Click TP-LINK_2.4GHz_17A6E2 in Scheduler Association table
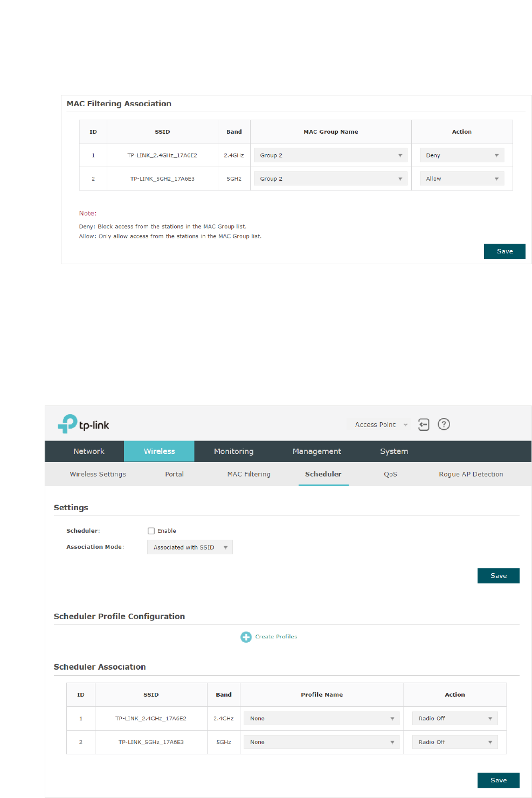 [151, 718]
